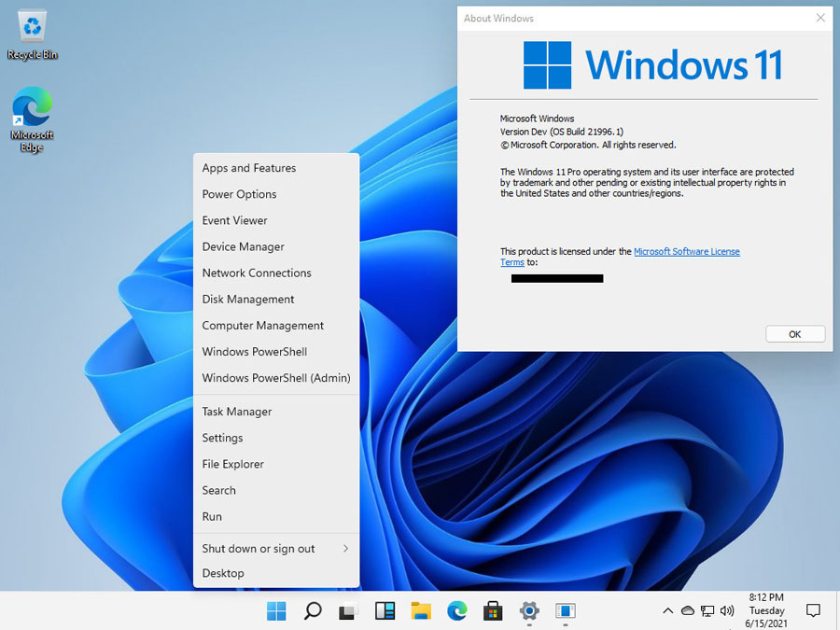Click the Settings gear icon on the taskbar

(x=529, y=611)
